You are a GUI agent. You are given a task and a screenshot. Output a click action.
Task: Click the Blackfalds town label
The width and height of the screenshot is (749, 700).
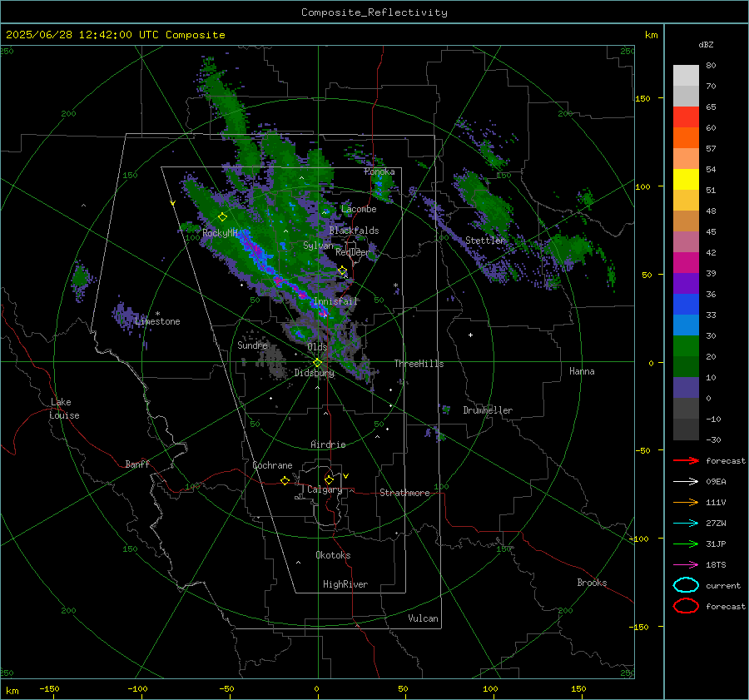[354, 231]
